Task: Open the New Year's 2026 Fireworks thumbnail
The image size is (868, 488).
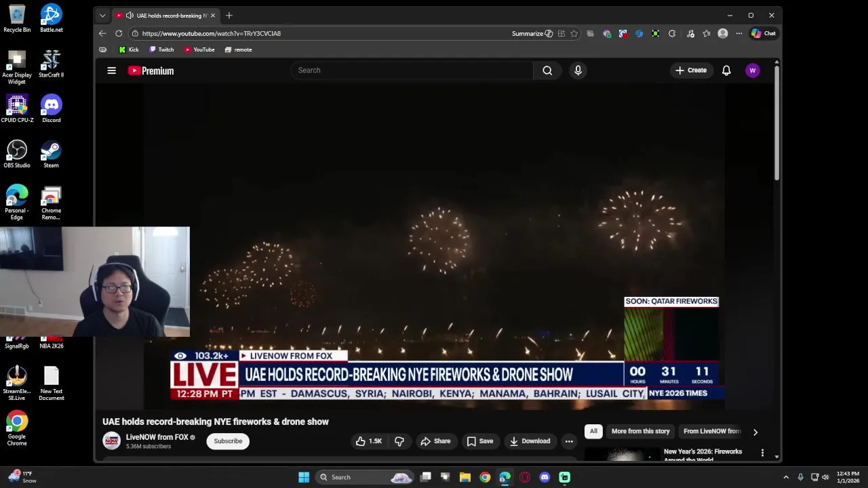Action: [x=622, y=454]
